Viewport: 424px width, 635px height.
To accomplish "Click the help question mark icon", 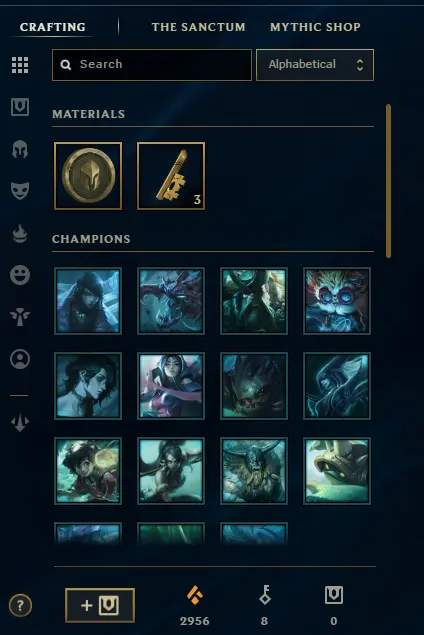I will 20,605.
